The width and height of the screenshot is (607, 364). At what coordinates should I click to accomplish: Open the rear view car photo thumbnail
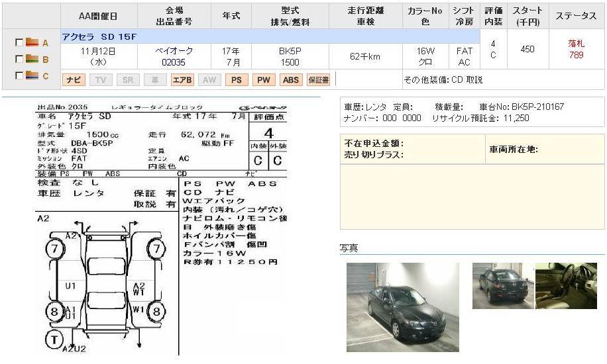click(x=503, y=286)
